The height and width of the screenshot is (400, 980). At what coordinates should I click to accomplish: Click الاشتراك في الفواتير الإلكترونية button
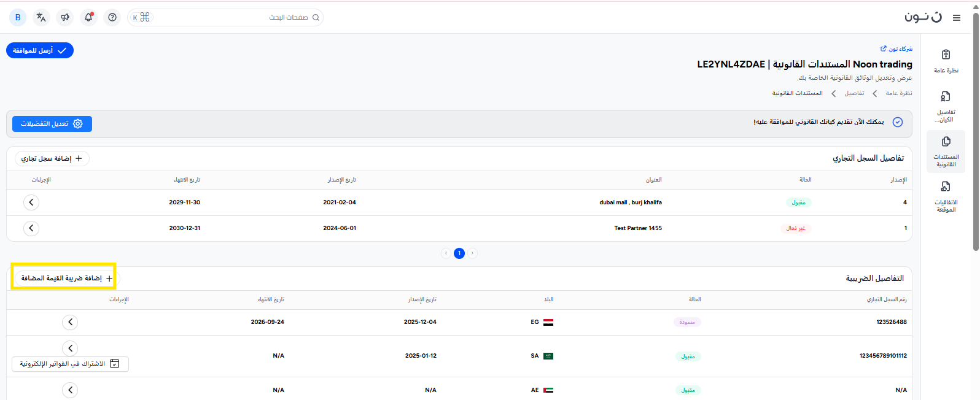coord(70,364)
